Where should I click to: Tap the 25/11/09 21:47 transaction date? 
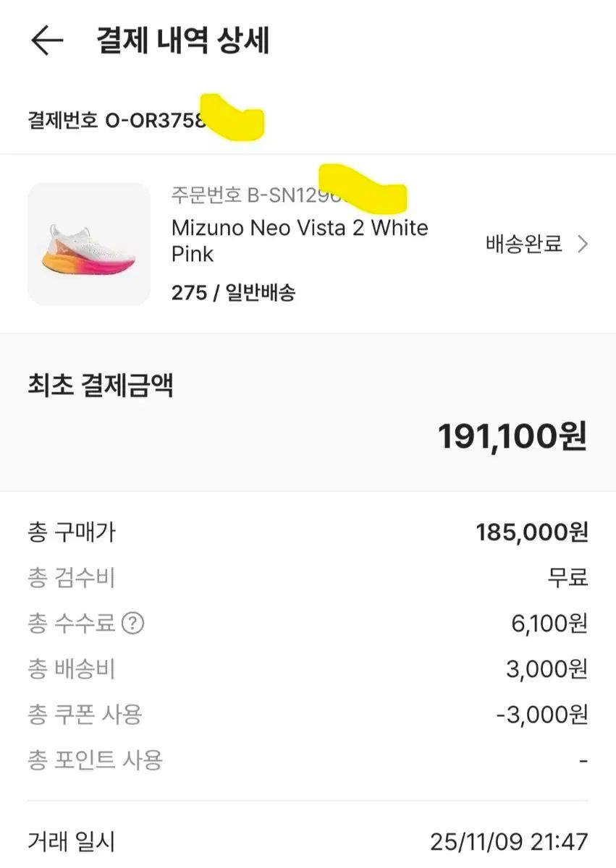(x=509, y=842)
